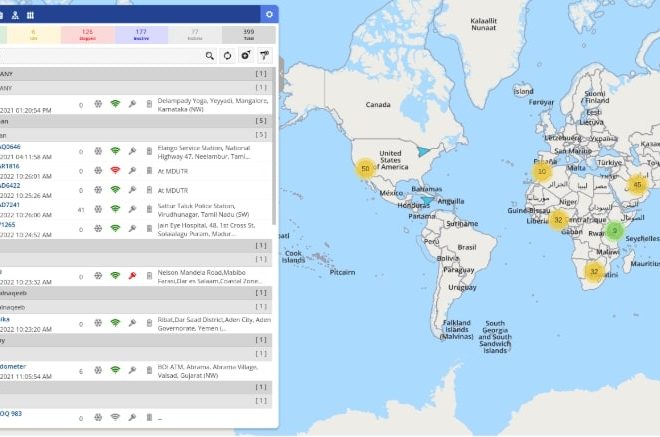Click the person marker icon in header
This screenshot has width=660, height=437.
click(14, 15)
